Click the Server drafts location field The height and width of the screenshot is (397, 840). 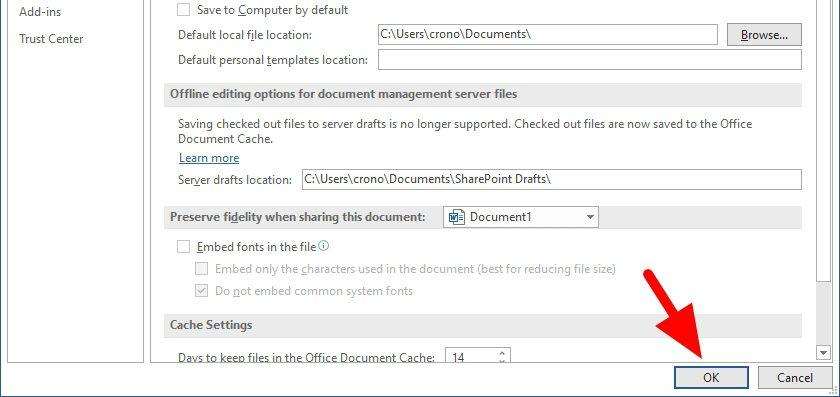552,179
